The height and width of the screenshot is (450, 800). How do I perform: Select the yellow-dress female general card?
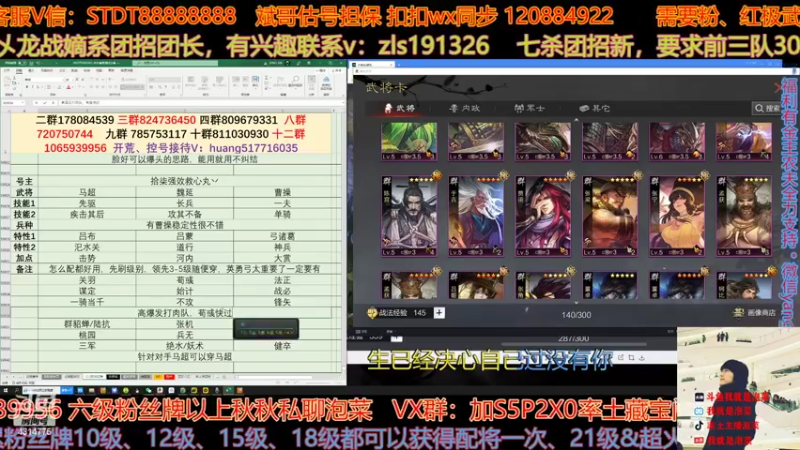pyautogui.click(x=677, y=216)
